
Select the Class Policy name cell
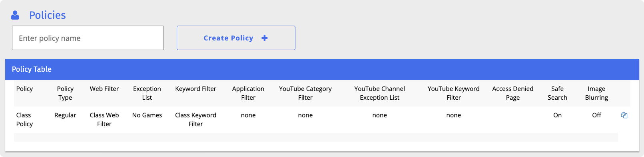(24, 120)
